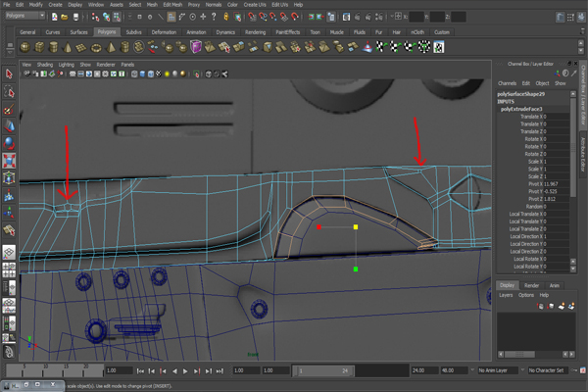Toggle Channel Box display button top right

point(581,17)
